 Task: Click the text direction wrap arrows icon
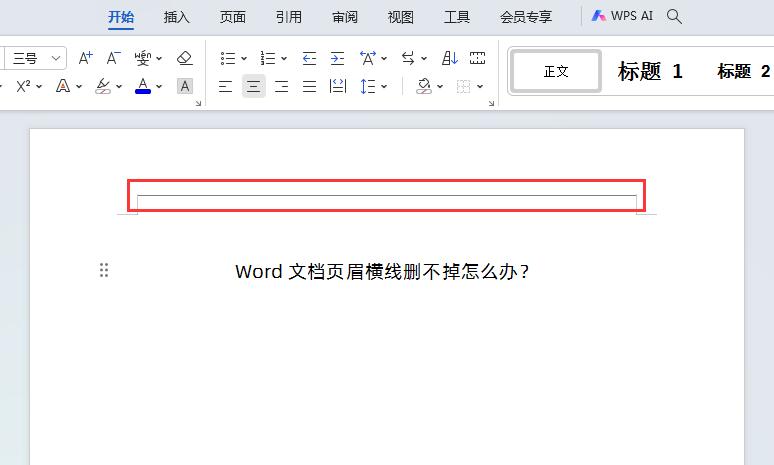point(408,58)
